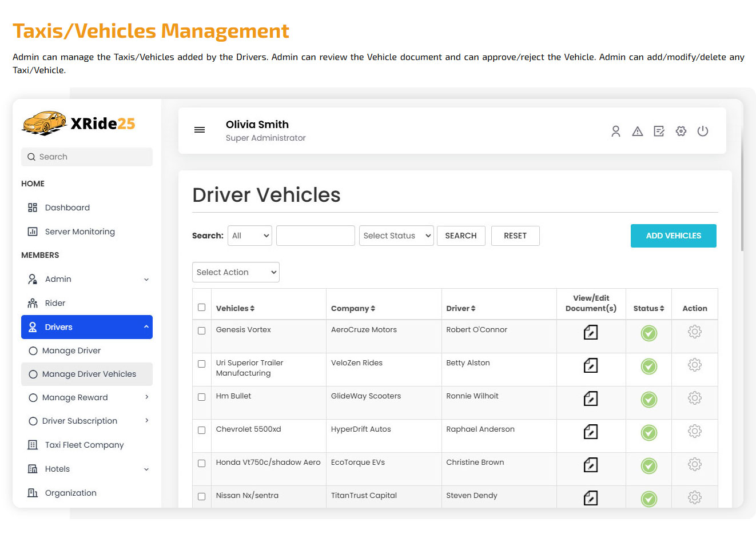The width and height of the screenshot is (756, 542).
Task: Click the 'Olivia Smith' admin name
Action: tap(257, 125)
